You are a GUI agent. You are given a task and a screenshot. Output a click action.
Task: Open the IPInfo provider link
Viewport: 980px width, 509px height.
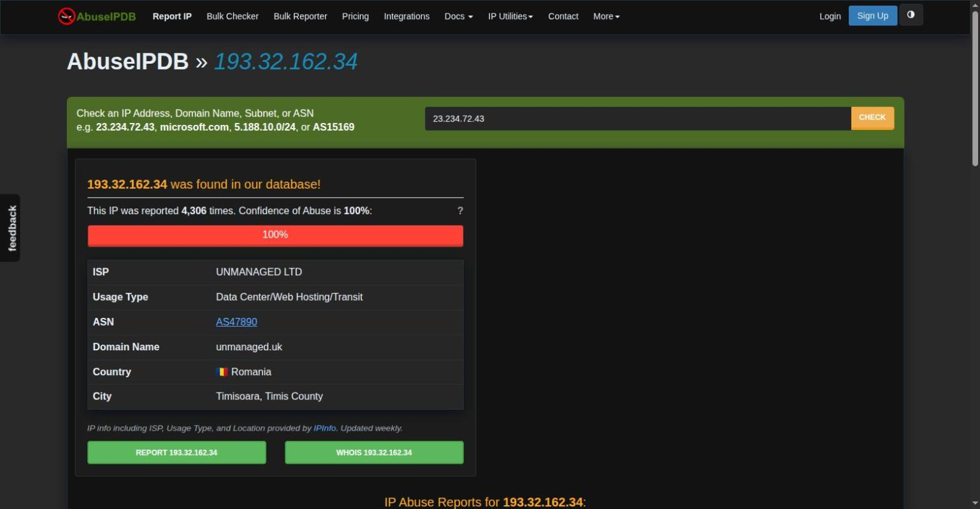click(325, 428)
